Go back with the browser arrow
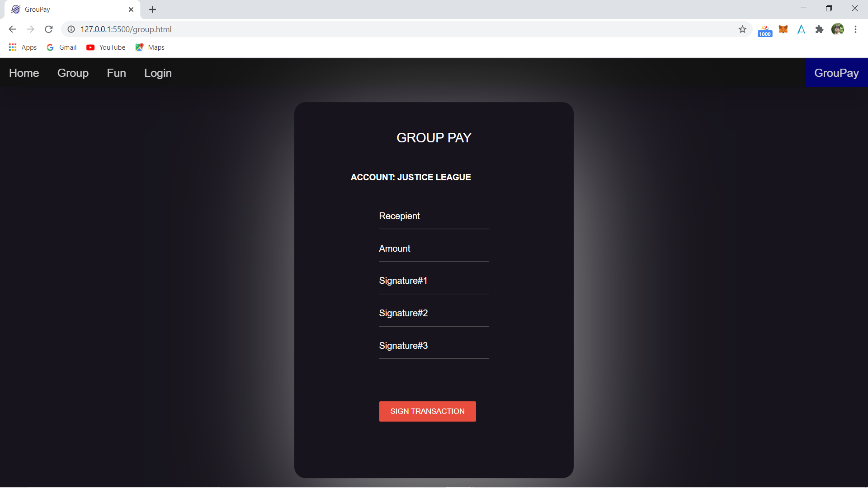 click(x=12, y=29)
